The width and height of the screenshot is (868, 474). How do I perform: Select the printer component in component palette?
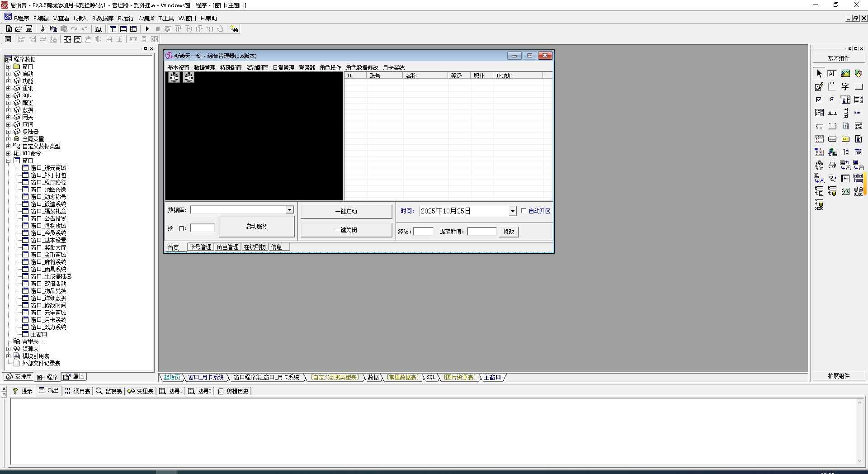pyautogui.click(x=832, y=166)
